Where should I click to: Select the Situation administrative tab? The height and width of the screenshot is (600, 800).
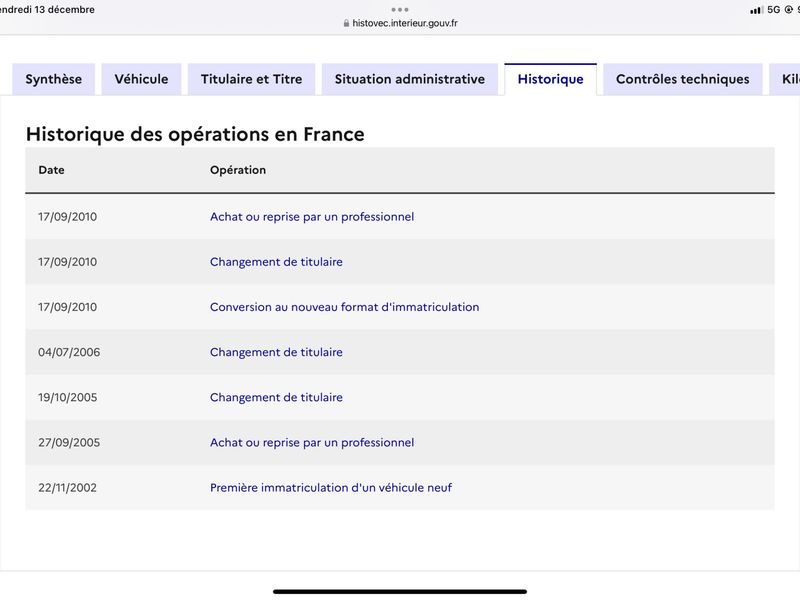(x=410, y=79)
